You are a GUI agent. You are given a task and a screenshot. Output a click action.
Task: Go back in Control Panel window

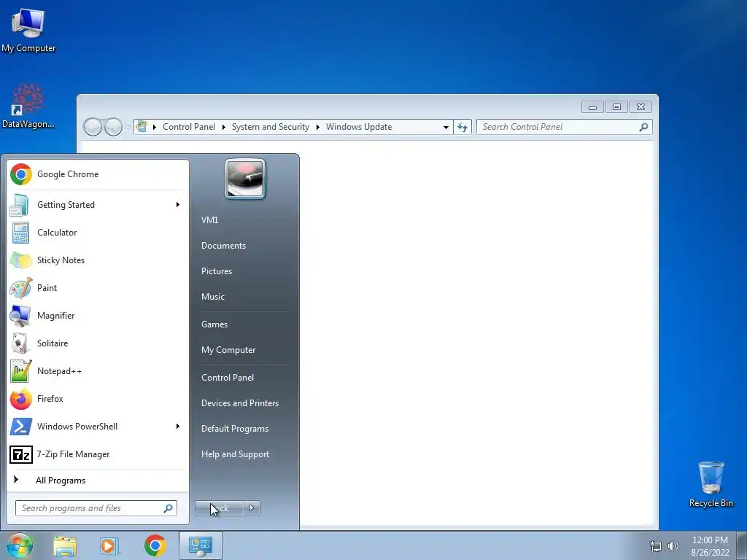point(93,127)
